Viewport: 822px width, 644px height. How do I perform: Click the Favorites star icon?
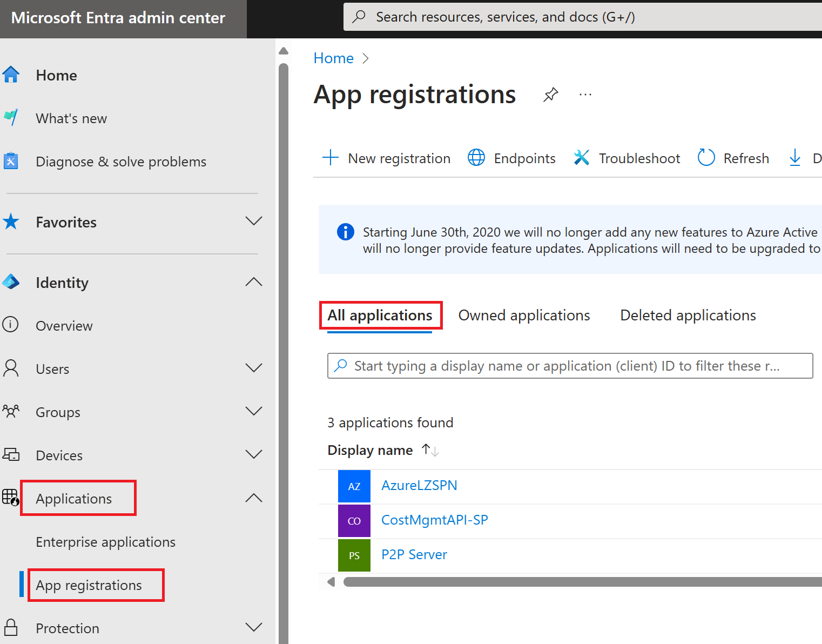pos(10,222)
